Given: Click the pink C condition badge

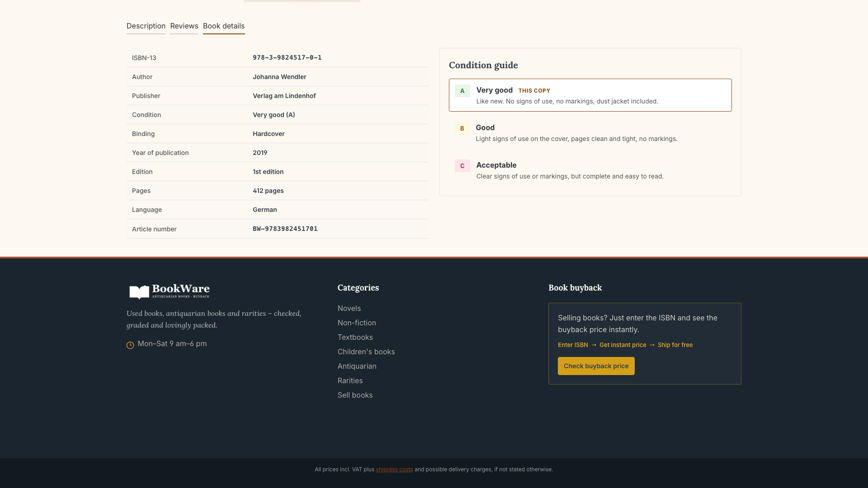Looking at the screenshot, I should point(462,166).
